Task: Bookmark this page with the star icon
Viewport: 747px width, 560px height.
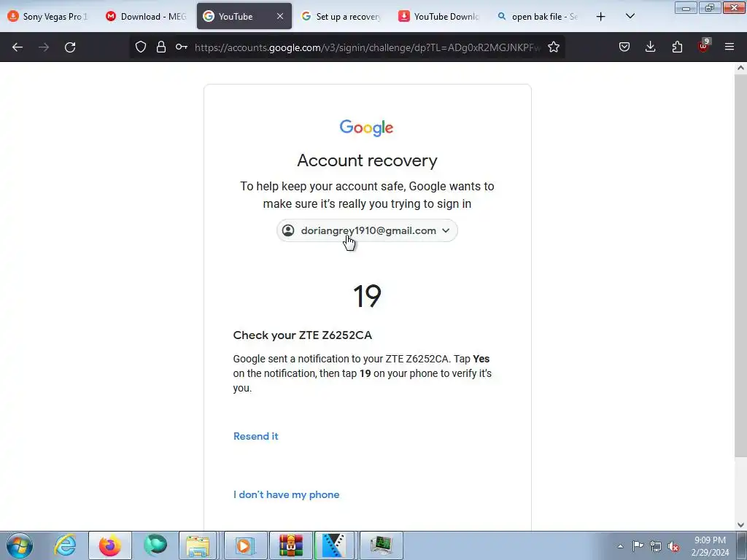Action: tap(554, 47)
